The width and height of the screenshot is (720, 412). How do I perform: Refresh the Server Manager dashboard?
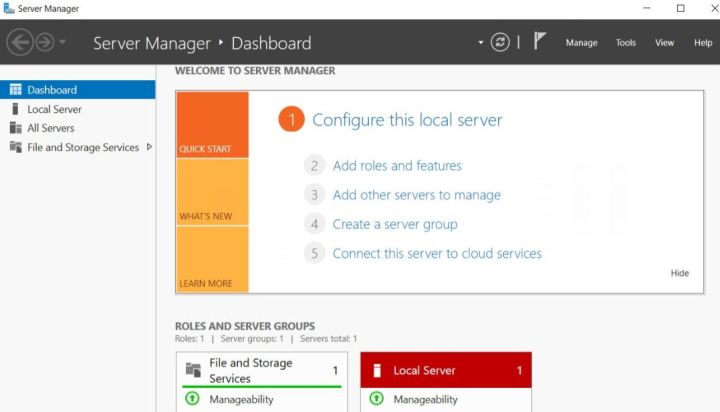[x=500, y=43]
